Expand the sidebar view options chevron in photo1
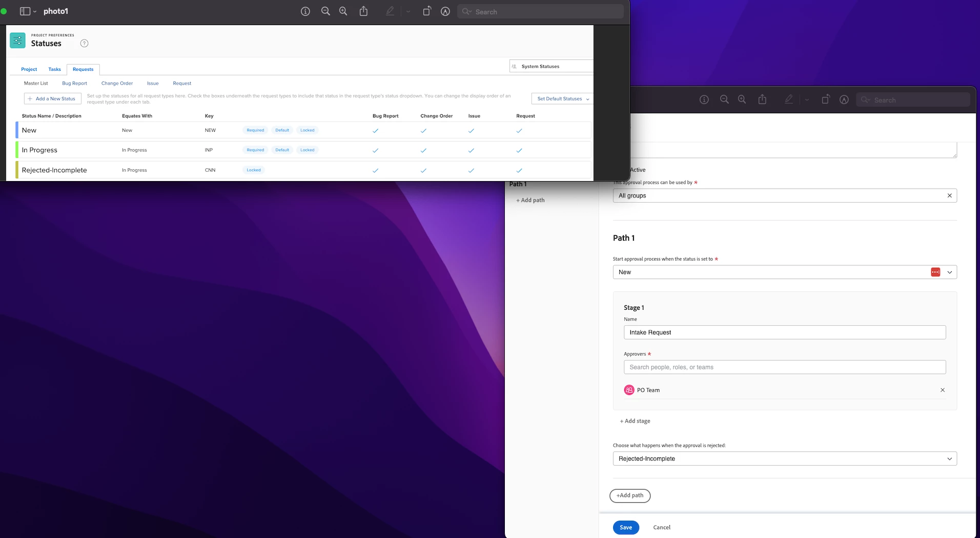The image size is (980, 538). [35, 11]
